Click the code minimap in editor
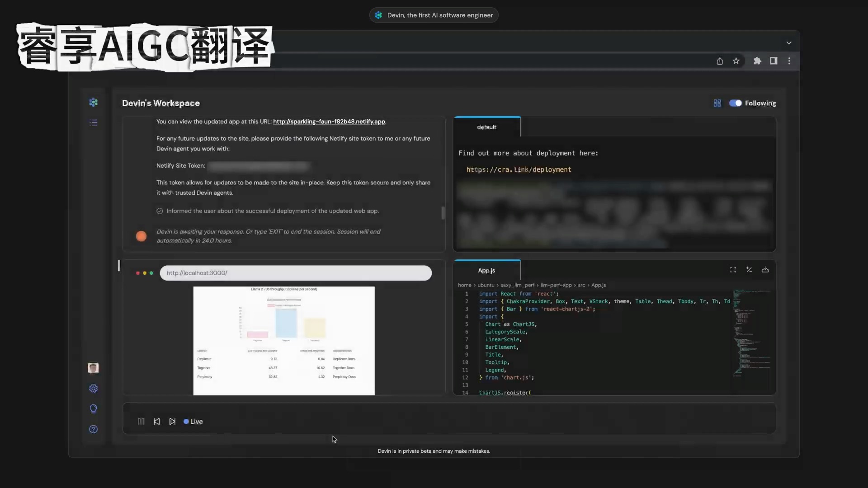Screen dimensions: 868x488 coord(750,333)
